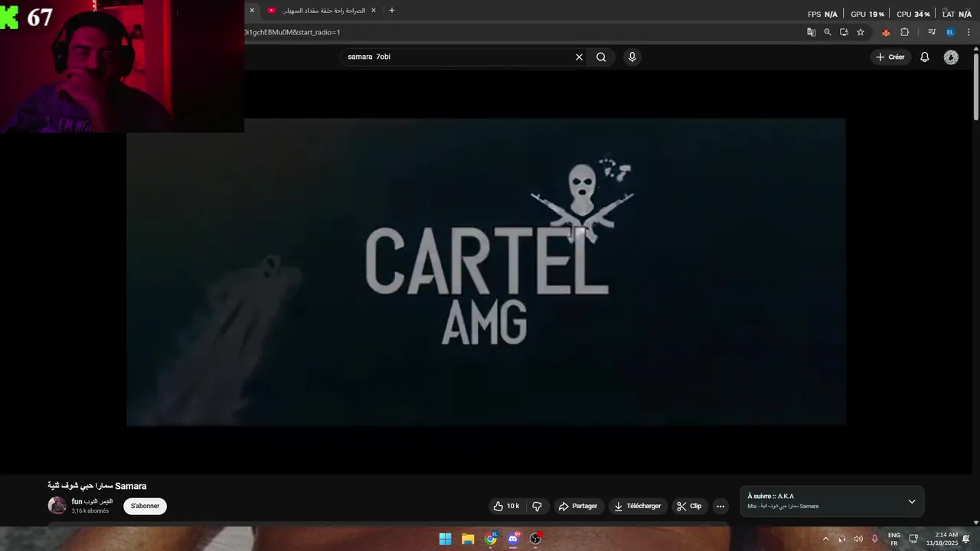The width and height of the screenshot is (980, 551).
Task: Click the S'abonner subscribe button
Action: coord(145,506)
